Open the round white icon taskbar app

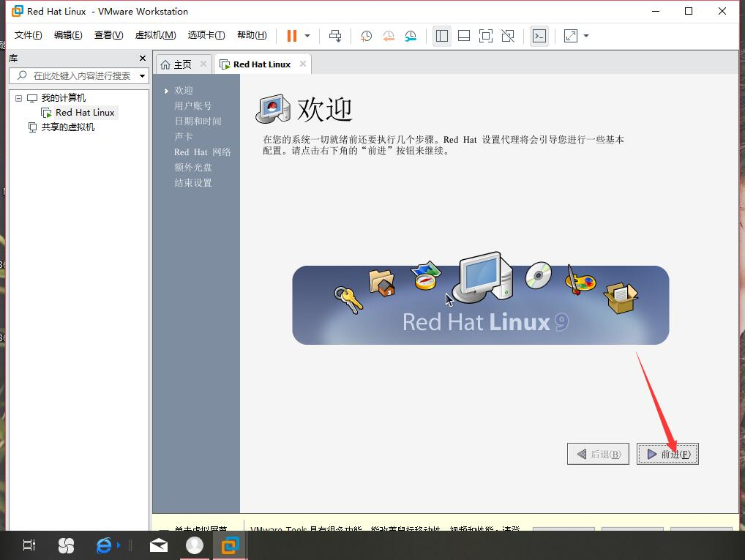195,545
